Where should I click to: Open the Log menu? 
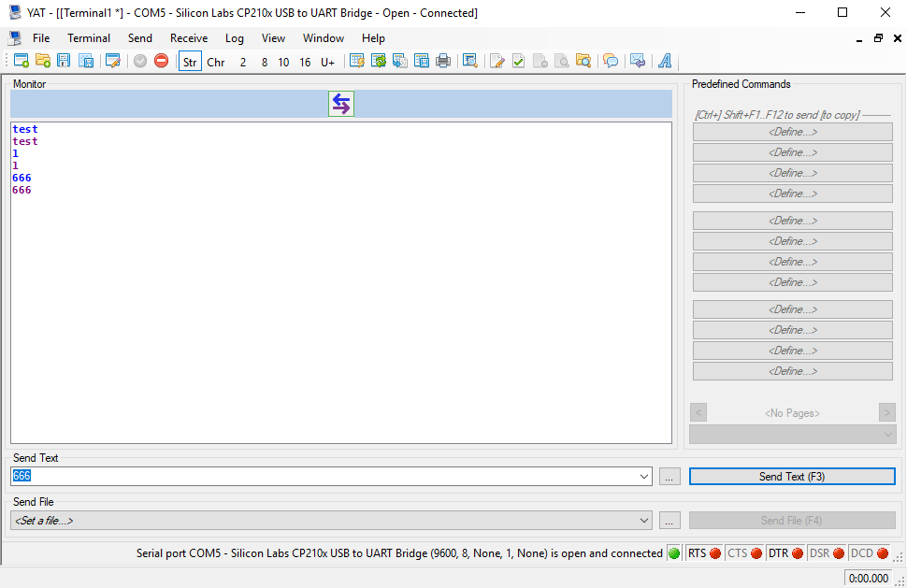(x=235, y=38)
